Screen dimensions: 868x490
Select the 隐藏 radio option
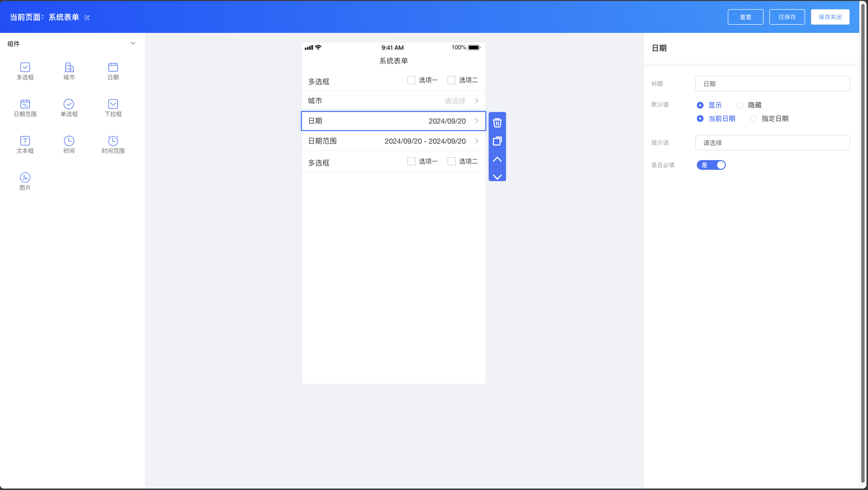click(740, 105)
